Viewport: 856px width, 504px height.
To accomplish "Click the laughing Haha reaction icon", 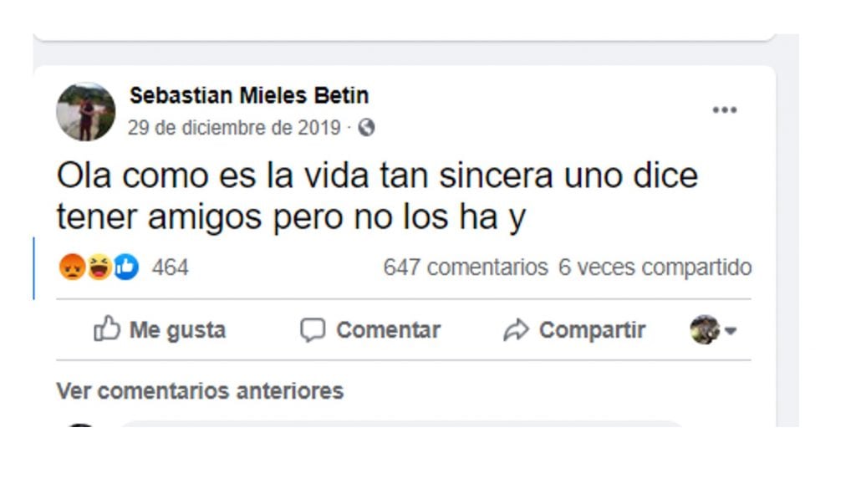I will pos(99,267).
